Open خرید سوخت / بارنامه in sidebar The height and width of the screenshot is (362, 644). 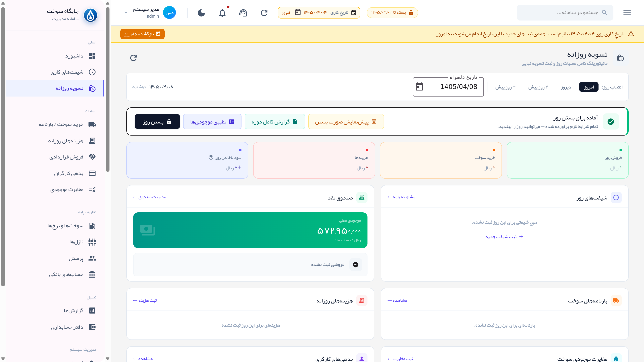tap(55, 124)
